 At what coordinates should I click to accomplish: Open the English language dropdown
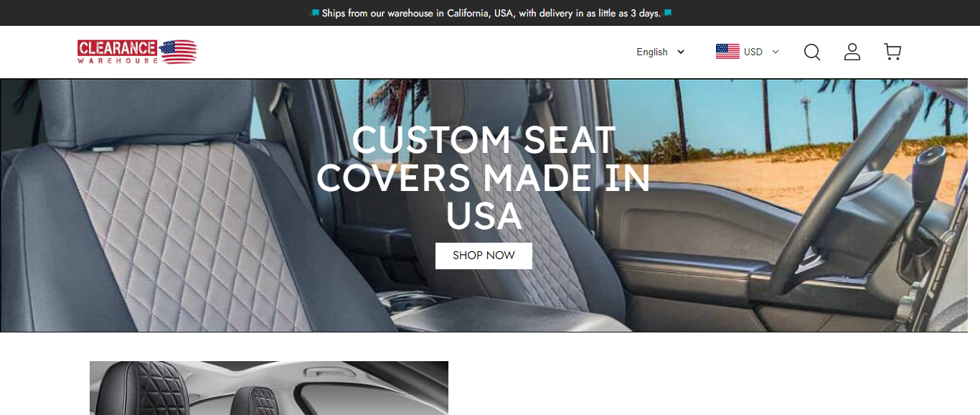tap(660, 52)
